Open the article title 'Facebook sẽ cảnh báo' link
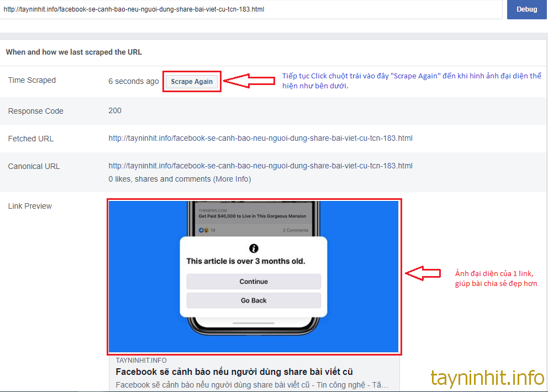Viewport: 548px width, 392px height. tap(234, 372)
